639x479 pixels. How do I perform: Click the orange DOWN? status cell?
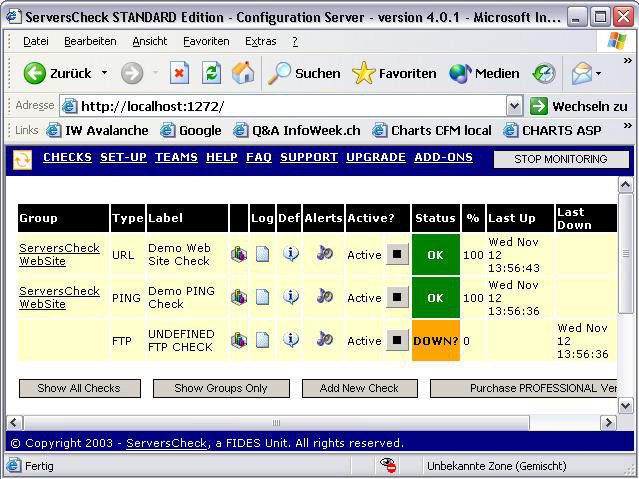point(436,340)
